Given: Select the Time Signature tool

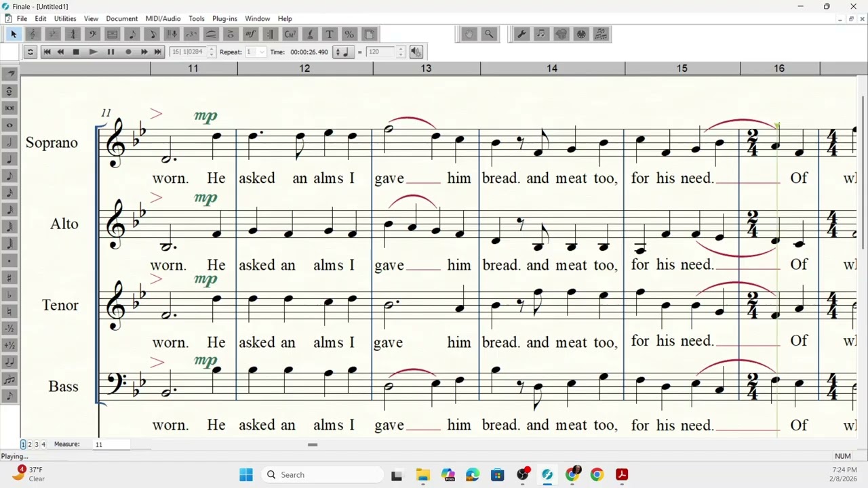Looking at the screenshot, I should [x=73, y=34].
